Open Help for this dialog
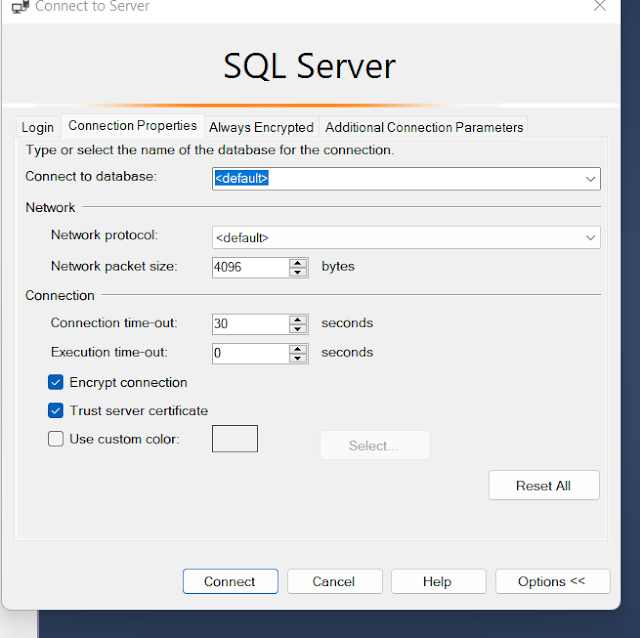This screenshot has width=640, height=638. 438,581
